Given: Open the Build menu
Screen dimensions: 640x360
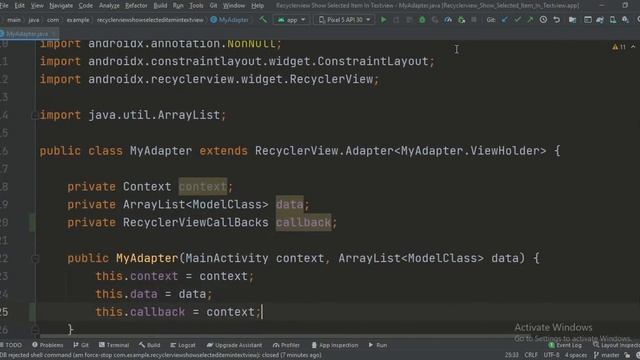Looking at the screenshot, I should click(x=160, y=6).
